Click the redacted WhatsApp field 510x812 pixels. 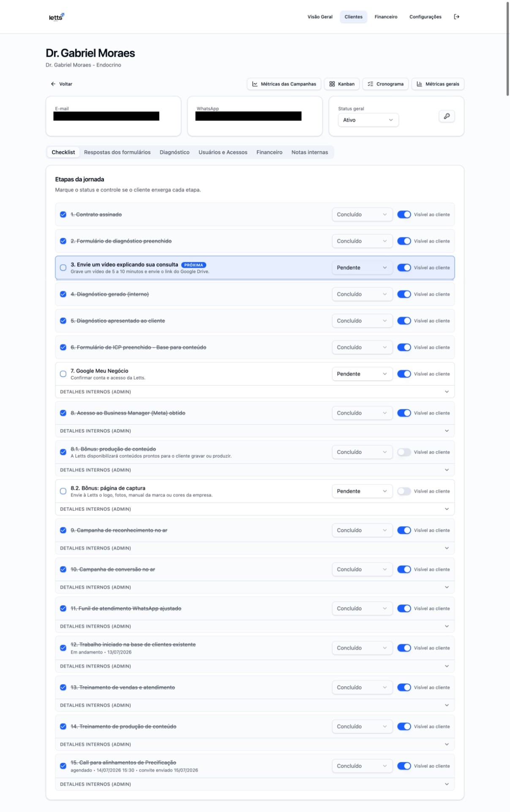click(x=248, y=116)
